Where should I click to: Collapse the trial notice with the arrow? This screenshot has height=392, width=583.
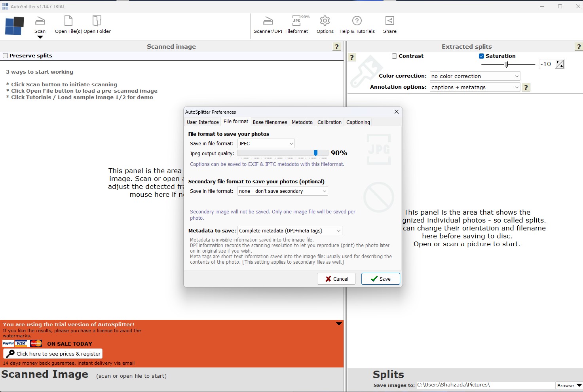(x=339, y=324)
